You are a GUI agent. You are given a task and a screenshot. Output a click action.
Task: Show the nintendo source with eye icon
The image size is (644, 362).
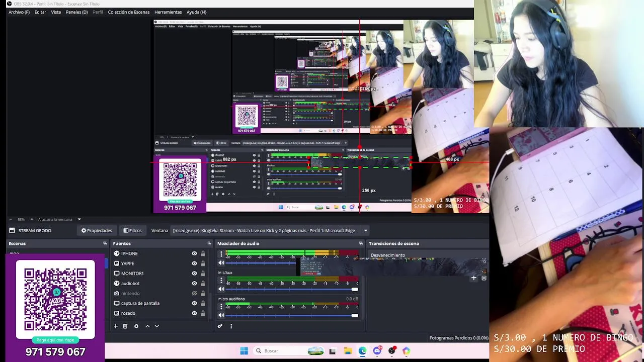pos(194,294)
